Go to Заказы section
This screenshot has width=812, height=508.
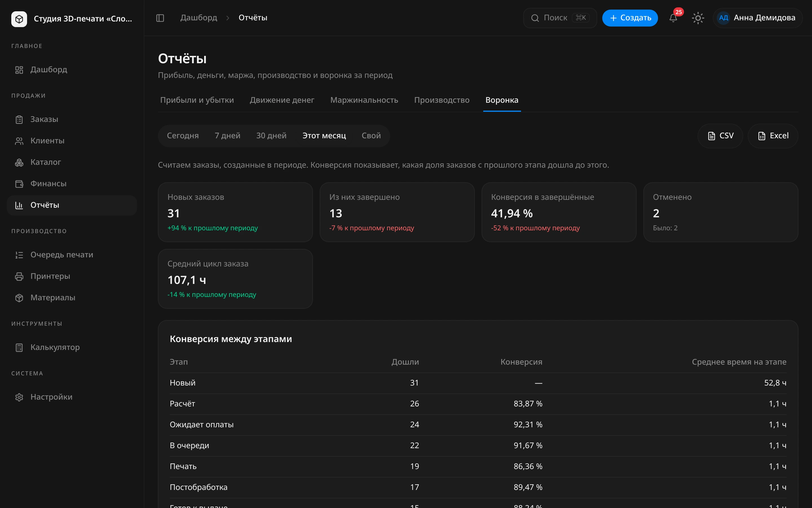[x=72, y=119]
